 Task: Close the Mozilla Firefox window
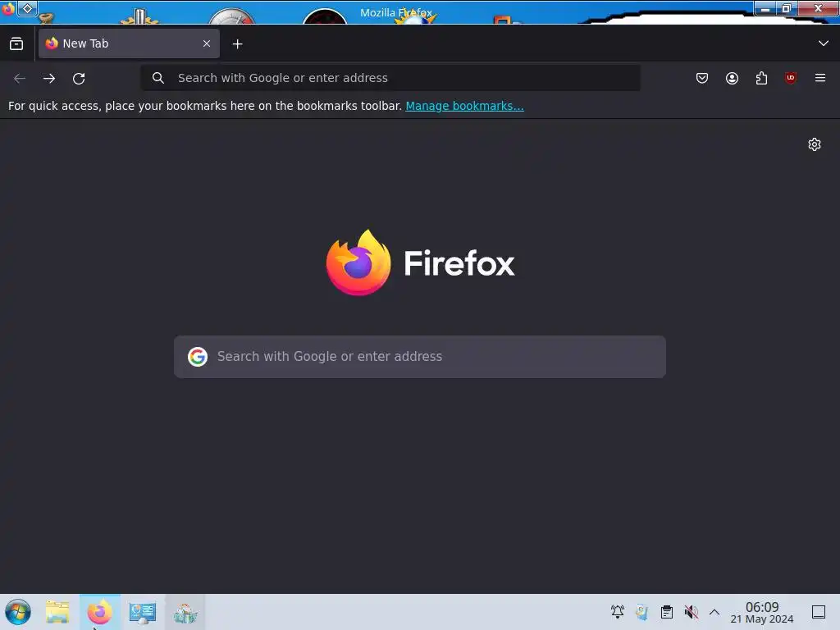click(x=818, y=8)
